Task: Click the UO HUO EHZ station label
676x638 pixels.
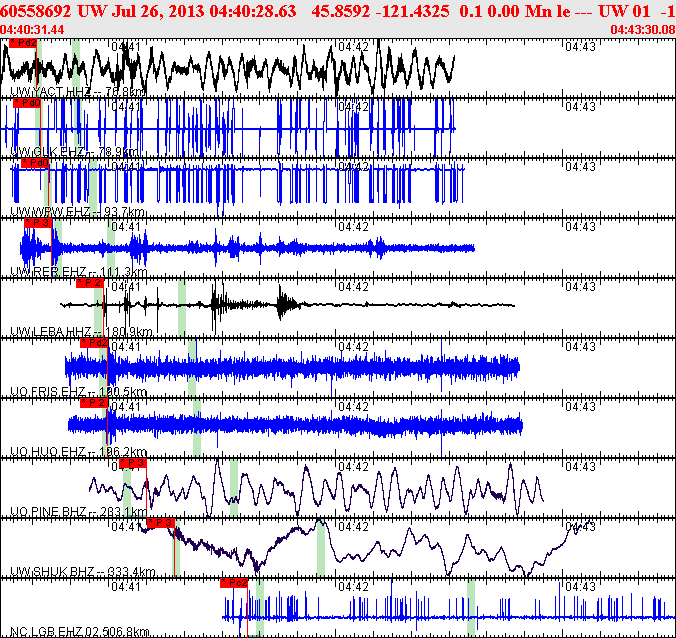Action: coord(78,452)
